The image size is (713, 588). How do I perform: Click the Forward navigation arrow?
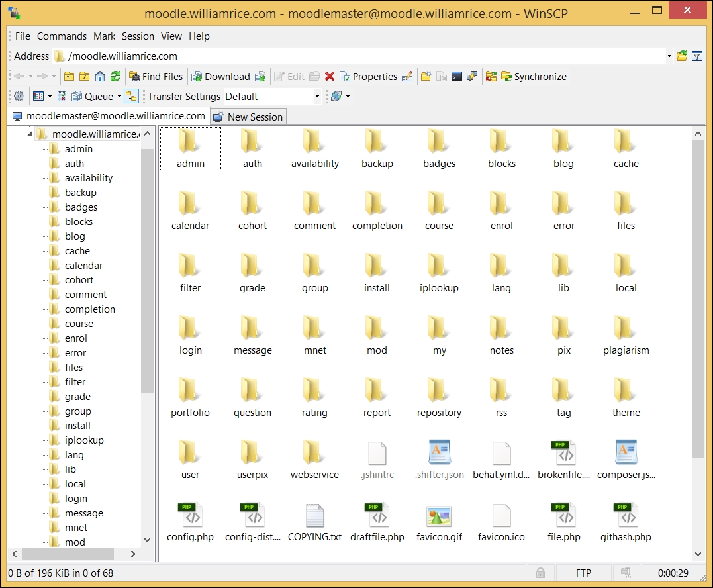click(x=42, y=76)
